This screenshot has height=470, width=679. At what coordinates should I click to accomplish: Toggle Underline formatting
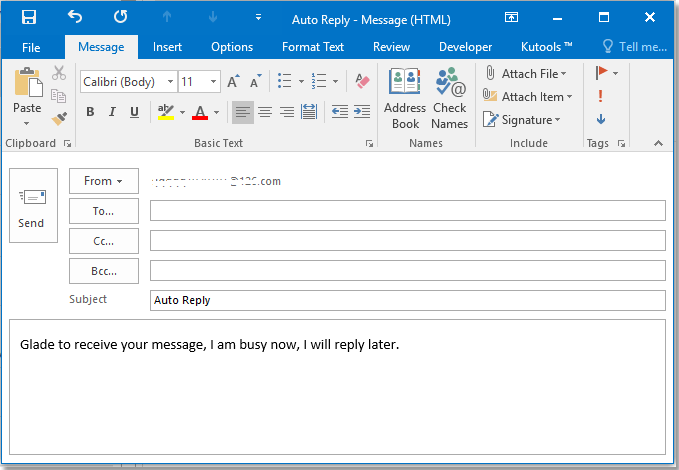click(x=134, y=112)
